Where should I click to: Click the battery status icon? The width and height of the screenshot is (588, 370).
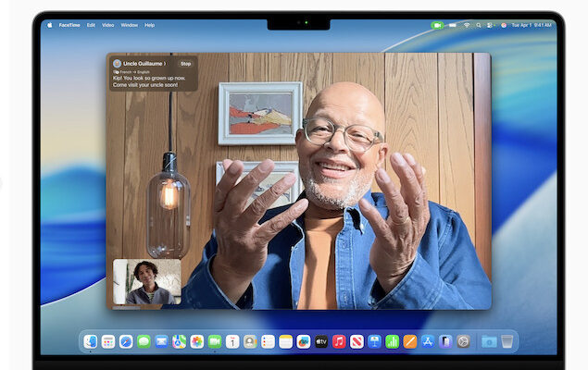pyautogui.click(x=453, y=26)
